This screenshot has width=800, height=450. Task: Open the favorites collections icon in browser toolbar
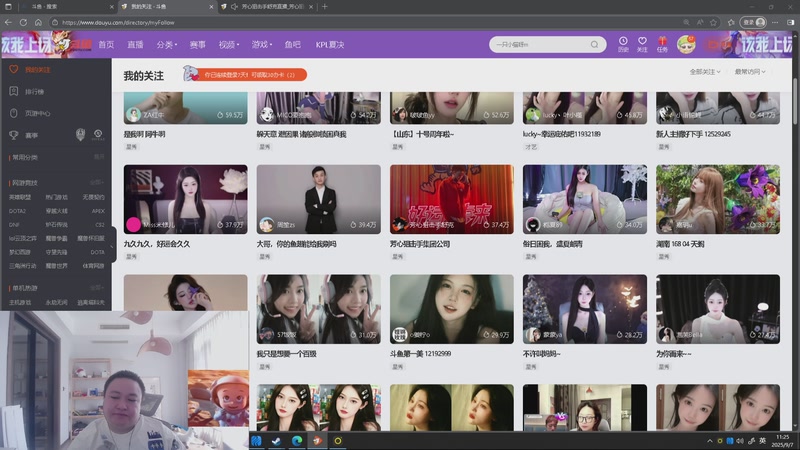[731, 22]
